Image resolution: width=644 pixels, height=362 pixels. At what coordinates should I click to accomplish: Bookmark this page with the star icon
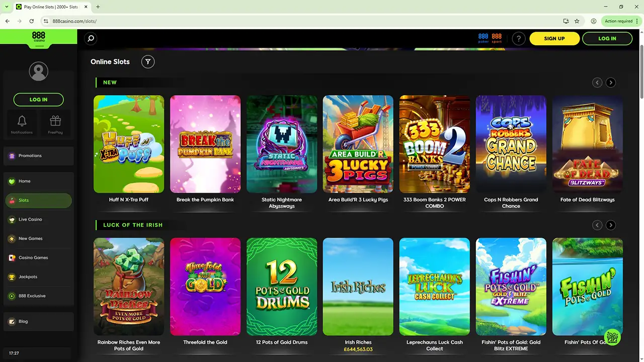point(577,21)
